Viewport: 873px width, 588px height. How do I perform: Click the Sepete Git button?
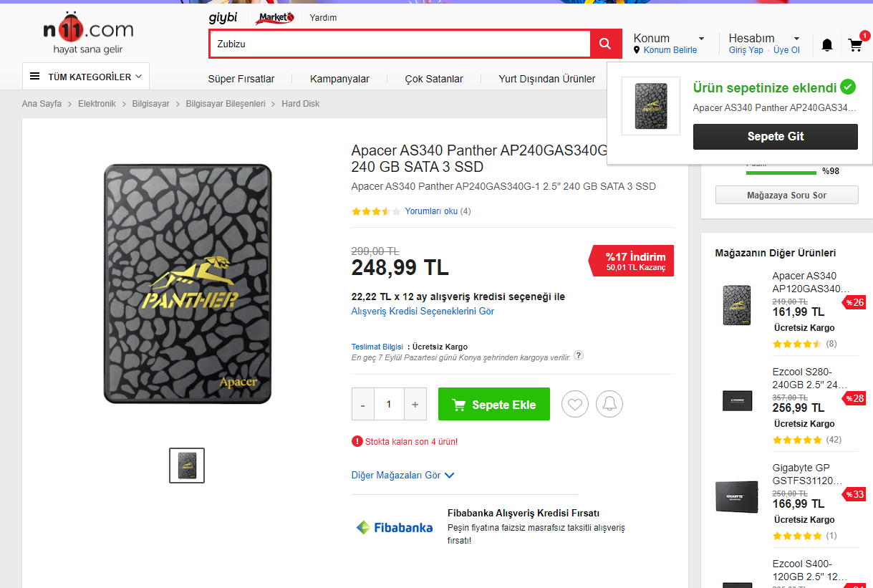[776, 137]
